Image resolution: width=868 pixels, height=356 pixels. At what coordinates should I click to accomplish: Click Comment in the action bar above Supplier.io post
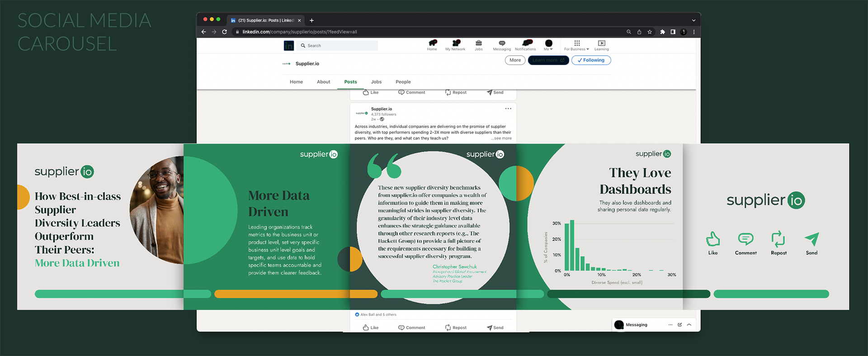[412, 92]
